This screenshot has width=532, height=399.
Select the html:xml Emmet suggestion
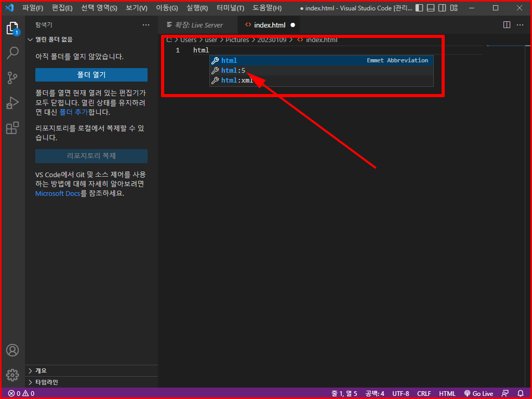[321, 81]
